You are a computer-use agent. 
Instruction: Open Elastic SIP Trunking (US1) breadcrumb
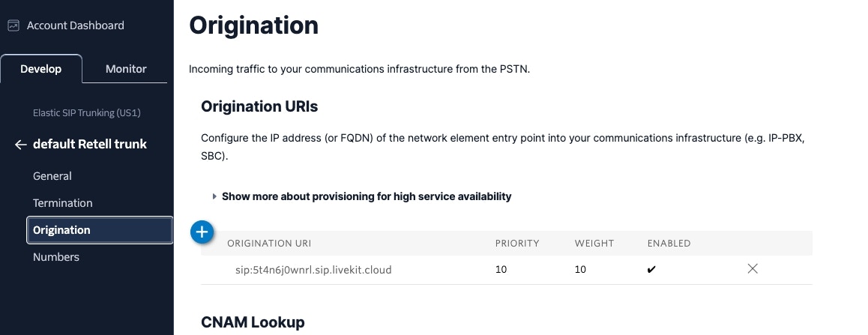point(86,112)
